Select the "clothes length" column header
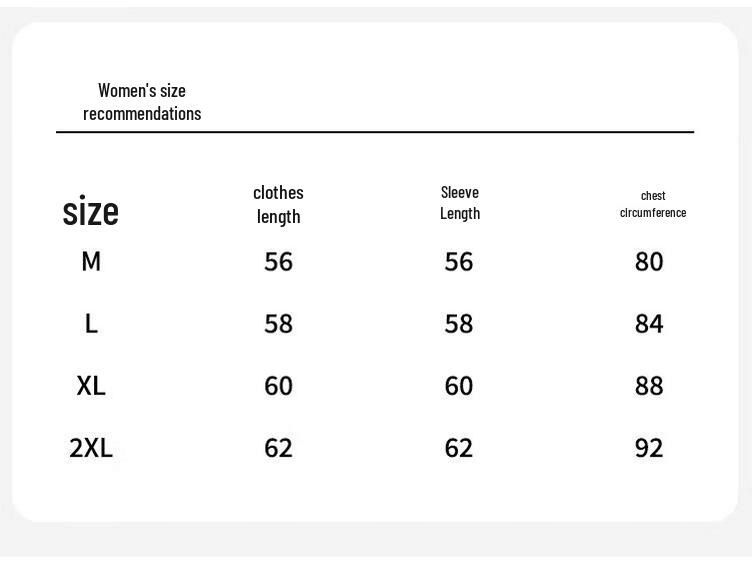Image resolution: width=752 pixels, height=564 pixels. 278,204
